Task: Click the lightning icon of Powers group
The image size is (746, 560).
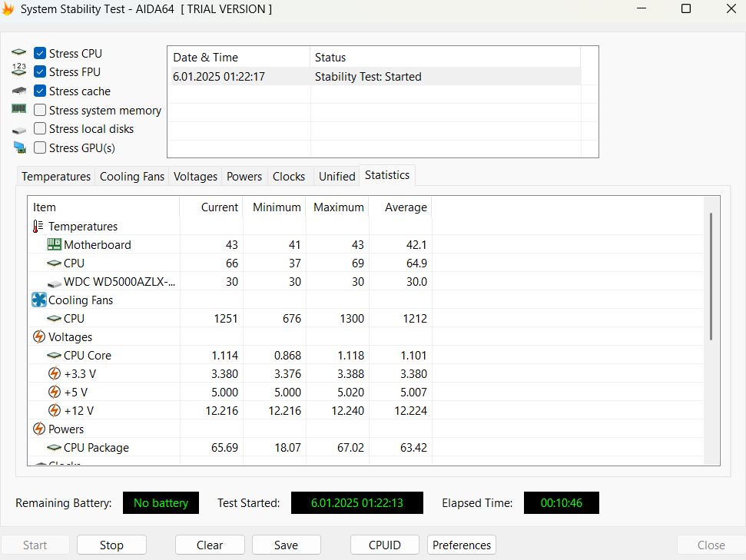Action: 39,429
